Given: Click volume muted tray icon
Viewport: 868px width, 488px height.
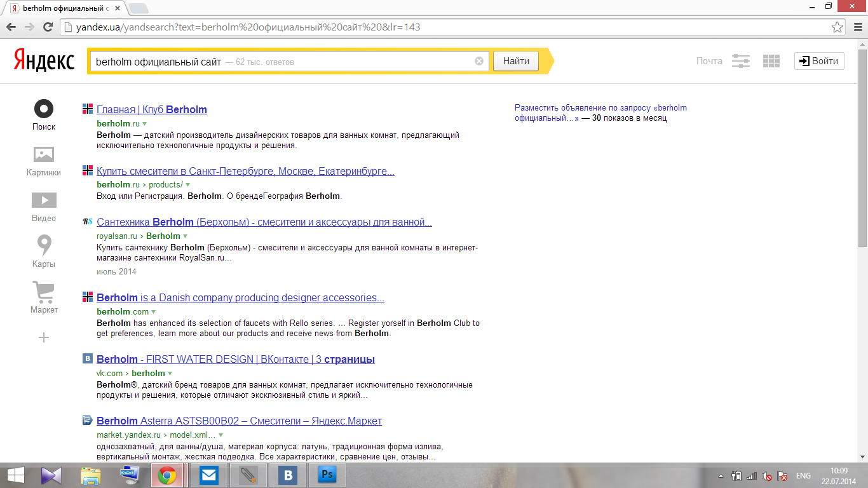Looking at the screenshot, I should (767, 476).
